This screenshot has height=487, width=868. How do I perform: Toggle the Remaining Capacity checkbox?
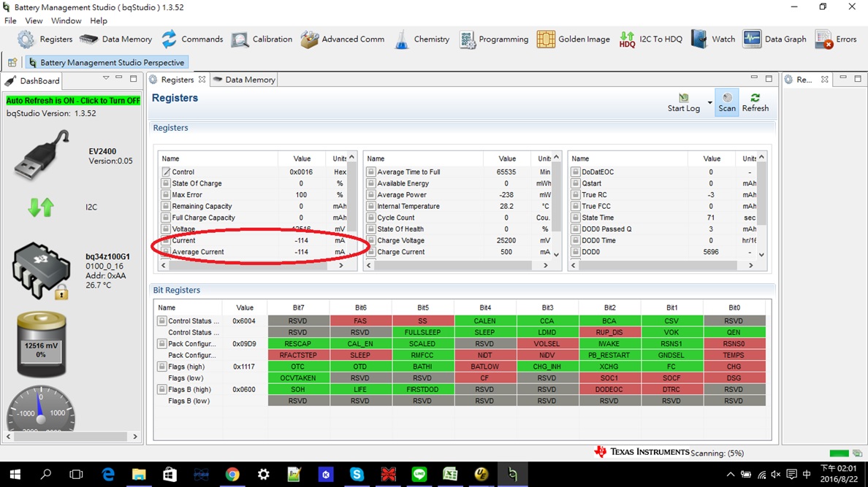[166, 206]
